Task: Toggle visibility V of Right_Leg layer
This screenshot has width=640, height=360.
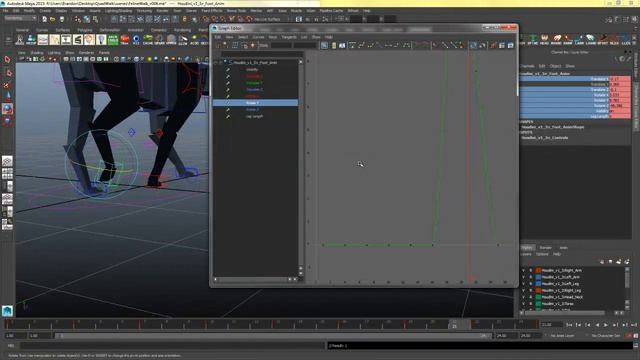Action: (524, 290)
